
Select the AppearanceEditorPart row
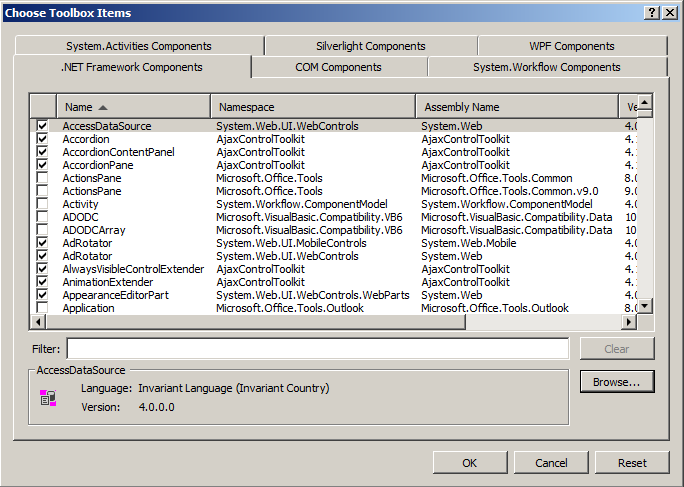click(334, 295)
